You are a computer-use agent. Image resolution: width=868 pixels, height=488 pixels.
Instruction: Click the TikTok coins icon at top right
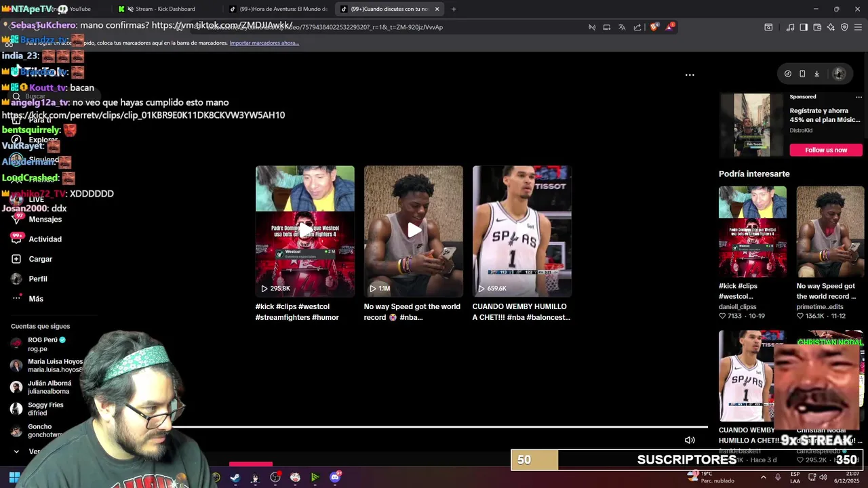[788, 74]
